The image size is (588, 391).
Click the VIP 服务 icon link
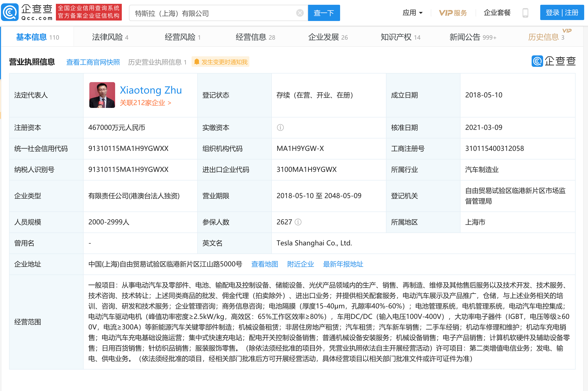(453, 13)
